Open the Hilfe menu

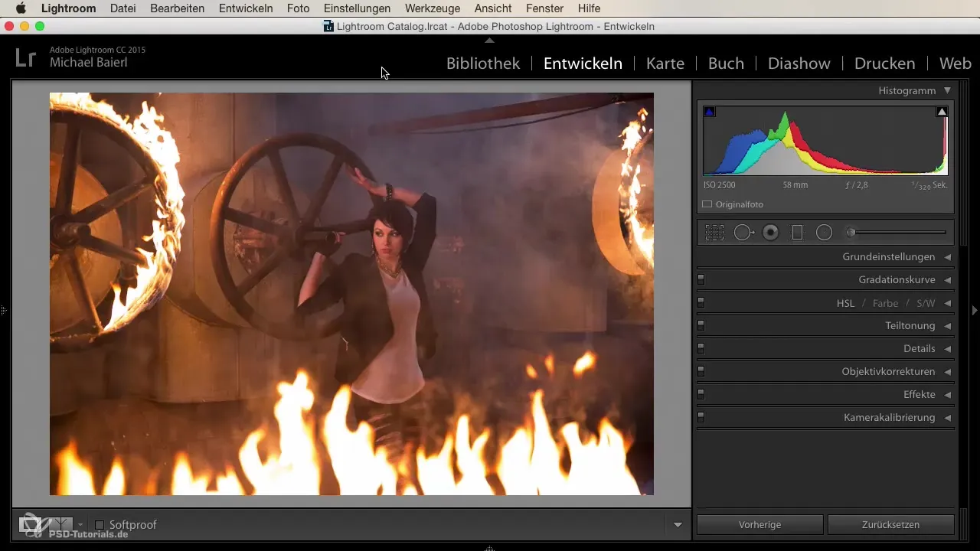click(590, 8)
